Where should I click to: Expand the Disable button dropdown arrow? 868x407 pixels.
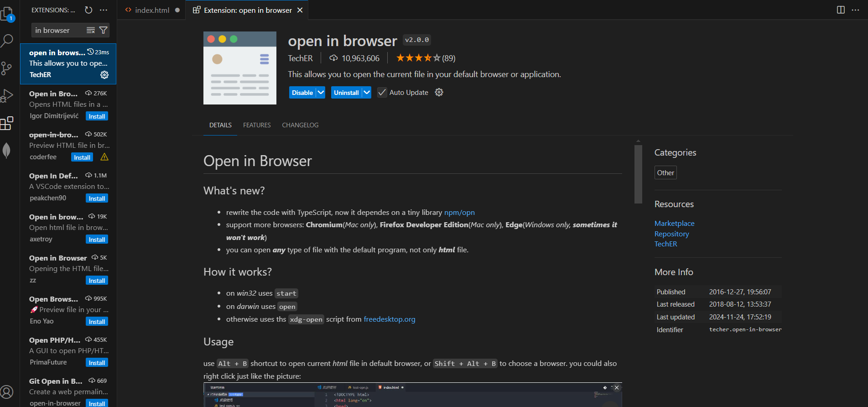coord(321,92)
